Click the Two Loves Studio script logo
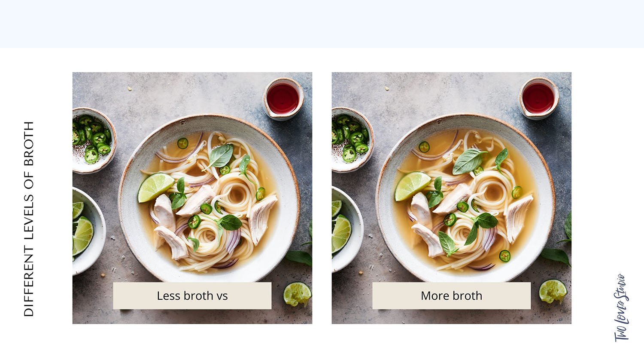Image resolution: width=644 pixels, height=361 pixels. (x=622, y=307)
